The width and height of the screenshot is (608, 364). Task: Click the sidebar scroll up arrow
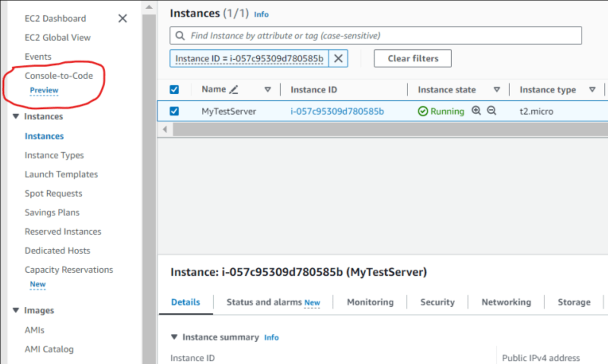coord(149,8)
